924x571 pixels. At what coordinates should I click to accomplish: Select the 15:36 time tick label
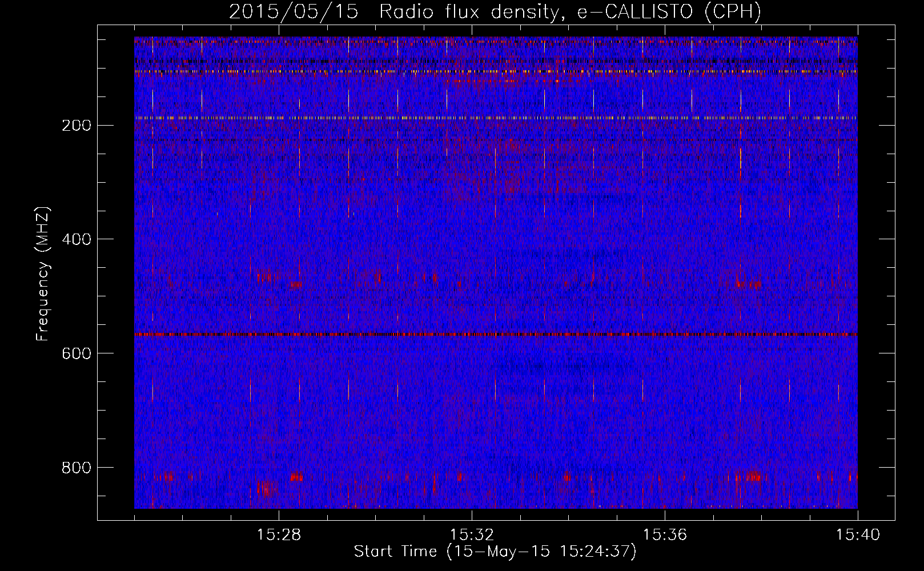[x=665, y=535]
